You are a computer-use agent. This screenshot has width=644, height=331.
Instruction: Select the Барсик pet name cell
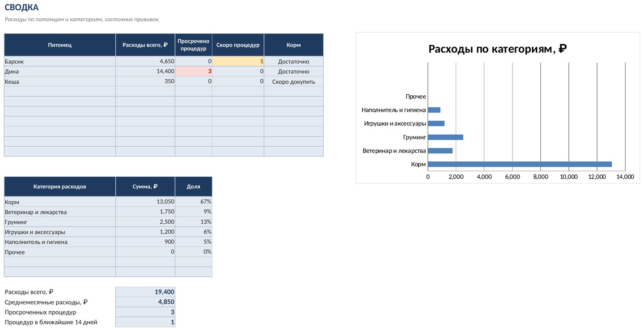click(60, 61)
